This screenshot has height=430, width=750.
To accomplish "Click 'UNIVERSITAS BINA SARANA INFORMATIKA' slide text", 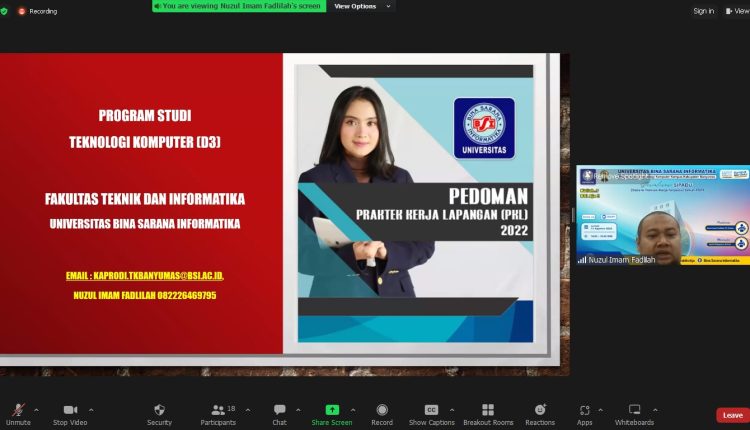I will coord(145,224).
